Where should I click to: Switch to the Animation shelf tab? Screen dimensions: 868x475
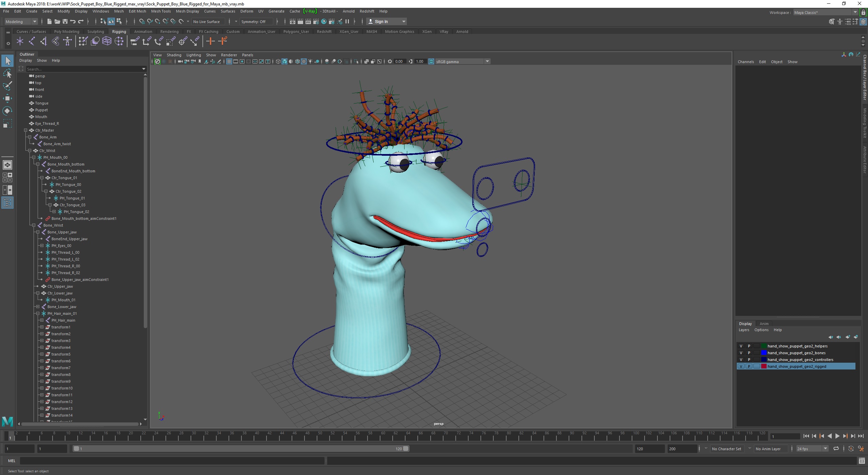(143, 32)
